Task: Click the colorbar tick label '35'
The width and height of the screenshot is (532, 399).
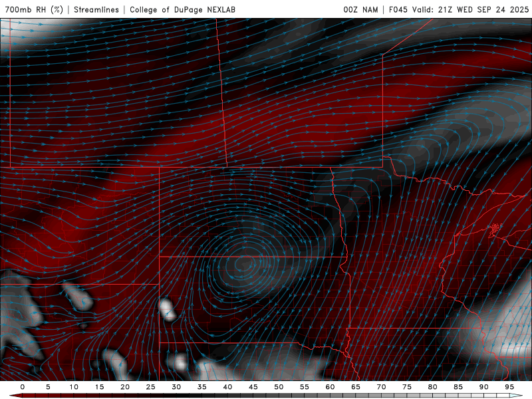Action: (x=202, y=387)
